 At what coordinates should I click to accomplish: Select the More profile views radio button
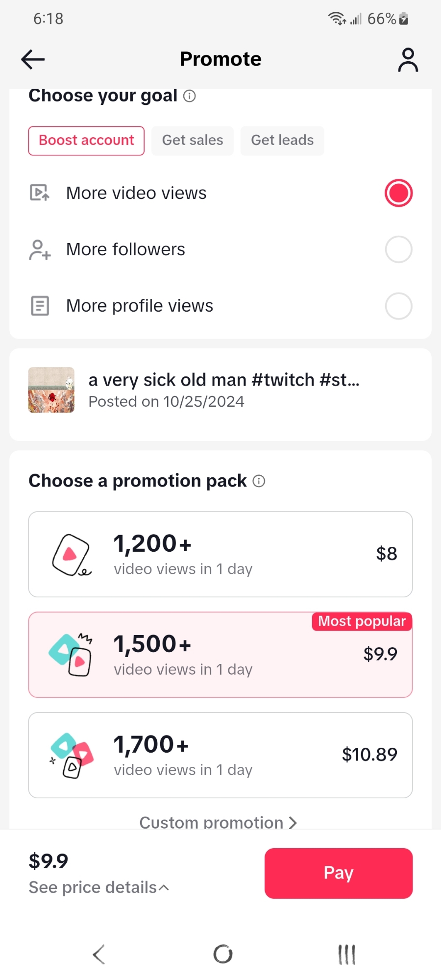click(398, 306)
